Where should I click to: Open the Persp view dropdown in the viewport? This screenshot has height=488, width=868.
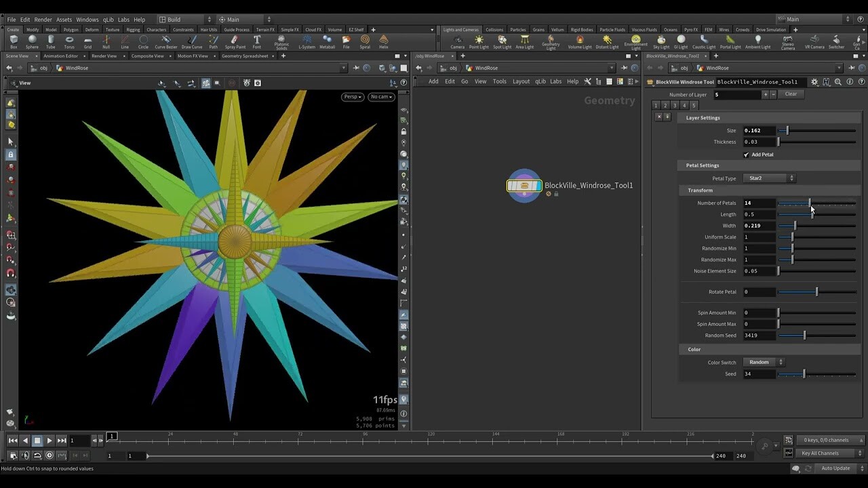click(x=352, y=96)
